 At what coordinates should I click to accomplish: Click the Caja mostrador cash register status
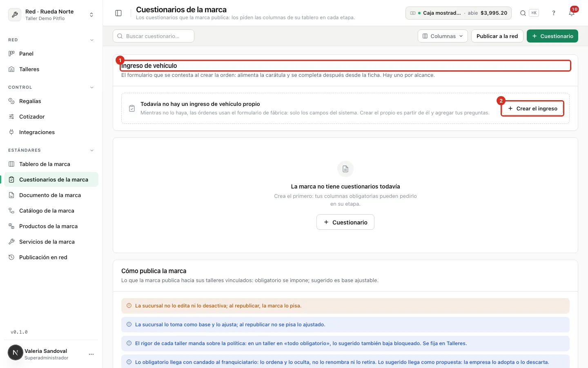click(459, 13)
